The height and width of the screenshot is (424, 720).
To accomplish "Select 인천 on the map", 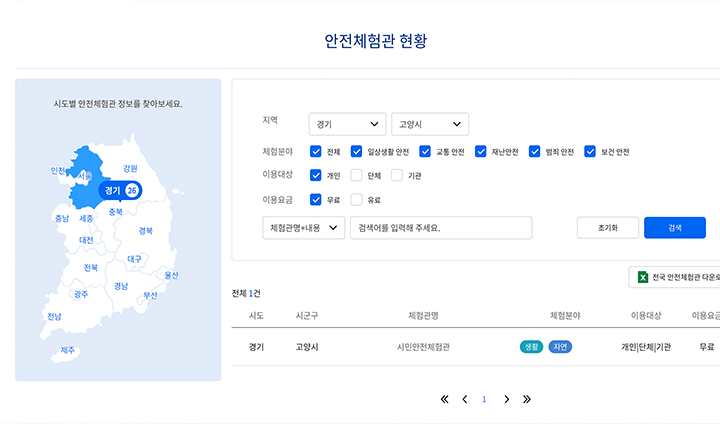I will pos(58,171).
